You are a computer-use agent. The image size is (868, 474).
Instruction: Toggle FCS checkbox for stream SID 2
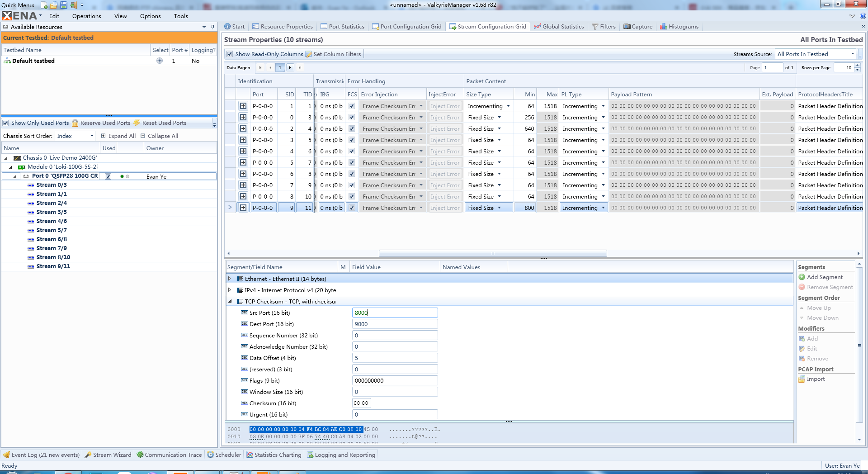click(352, 128)
